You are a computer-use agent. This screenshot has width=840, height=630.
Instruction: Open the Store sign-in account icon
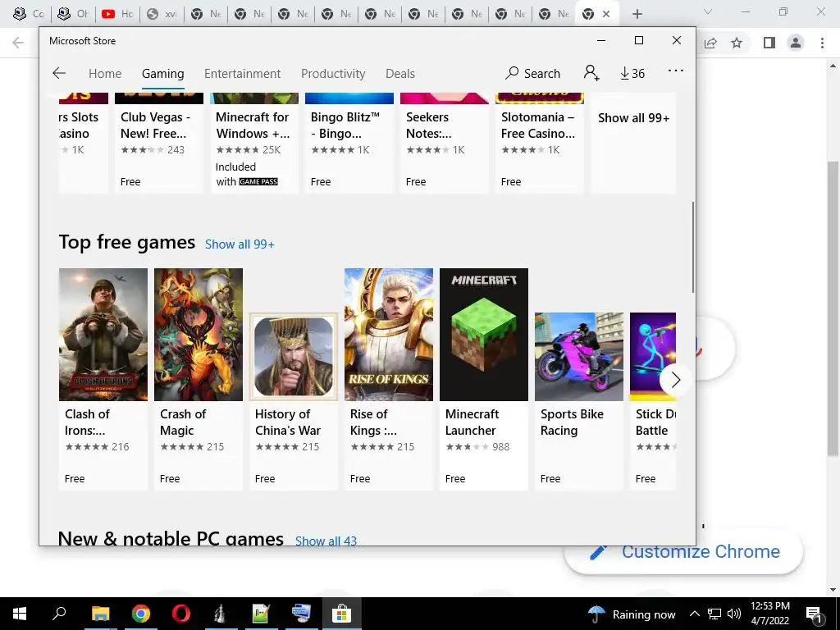click(591, 73)
